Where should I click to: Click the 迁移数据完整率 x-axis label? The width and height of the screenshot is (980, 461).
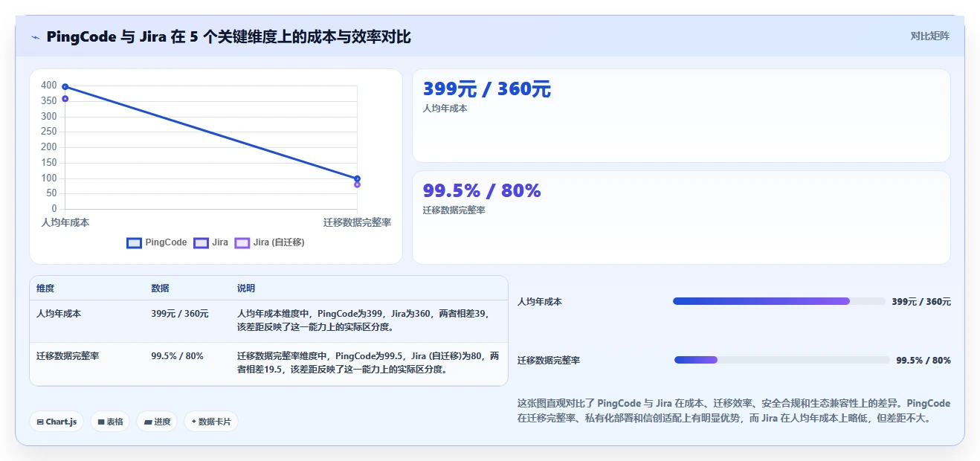[357, 222]
